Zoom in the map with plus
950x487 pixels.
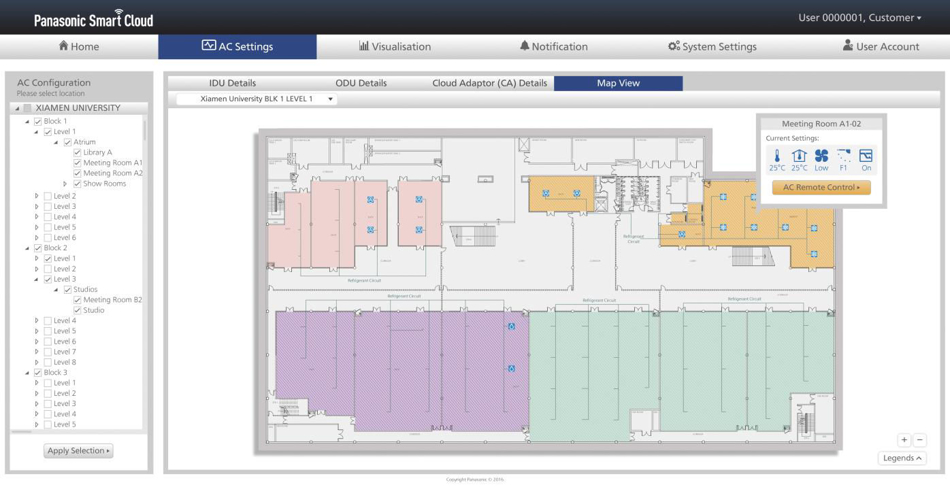click(904, 440)
